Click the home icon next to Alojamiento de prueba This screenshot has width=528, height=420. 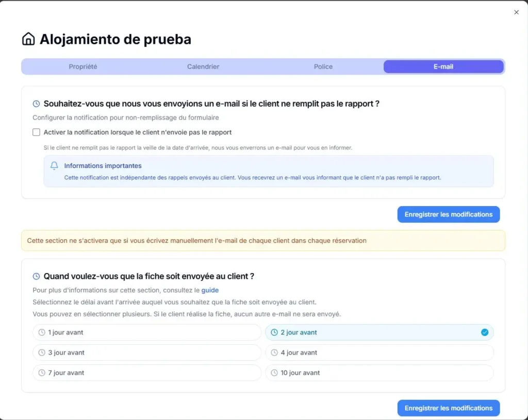pos(28,39)
